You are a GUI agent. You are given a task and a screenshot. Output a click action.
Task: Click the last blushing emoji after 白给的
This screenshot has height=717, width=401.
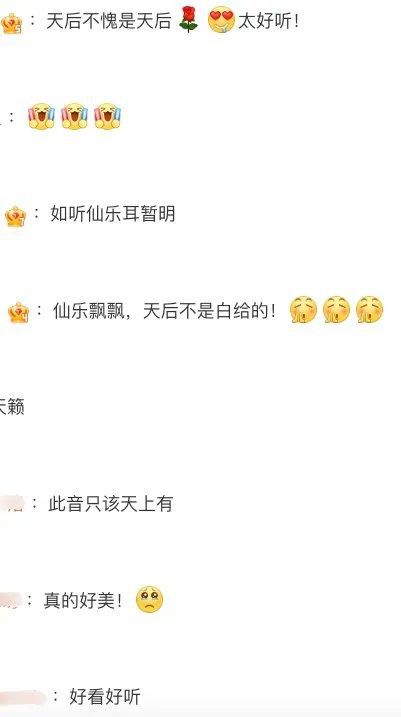369,310
